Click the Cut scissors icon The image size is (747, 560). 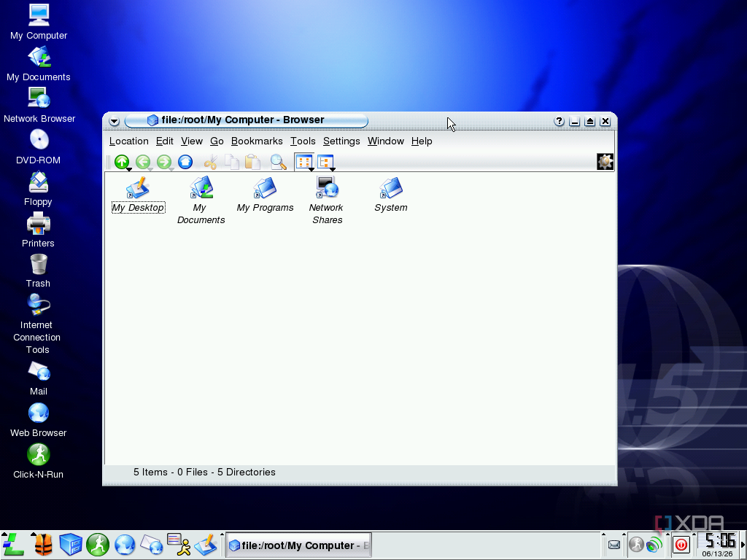210,163
